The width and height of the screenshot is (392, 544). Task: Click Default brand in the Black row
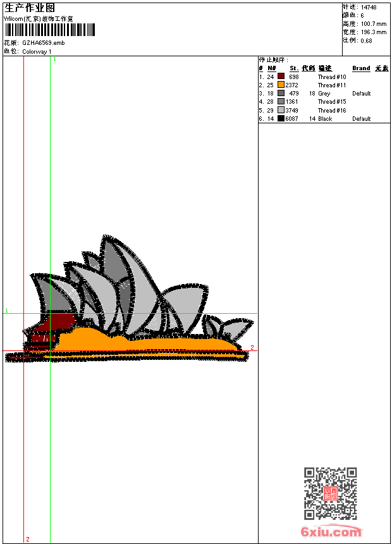point(362,119)
